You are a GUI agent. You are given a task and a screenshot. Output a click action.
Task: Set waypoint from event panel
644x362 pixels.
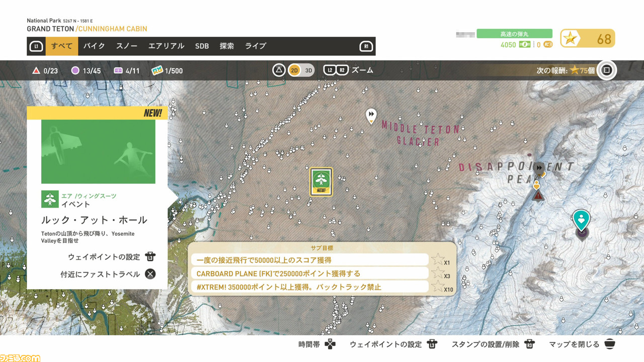(112, 257)
